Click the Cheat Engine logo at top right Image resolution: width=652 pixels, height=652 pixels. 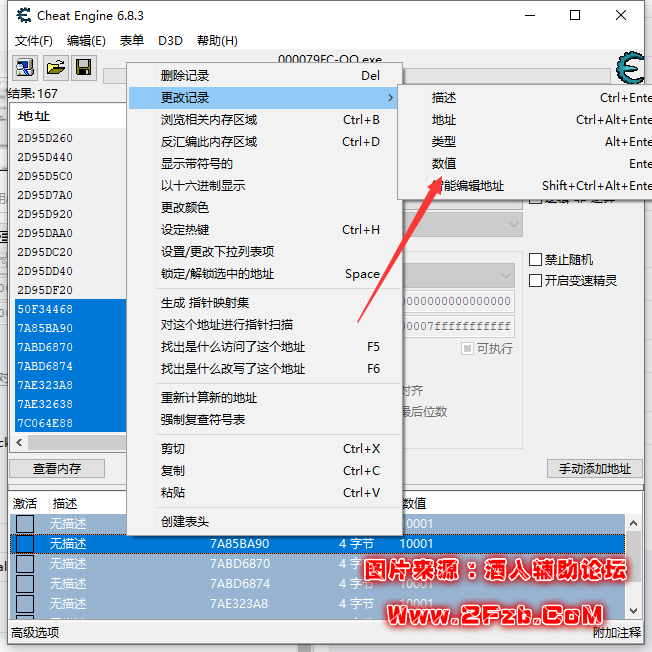click(630, 67)
